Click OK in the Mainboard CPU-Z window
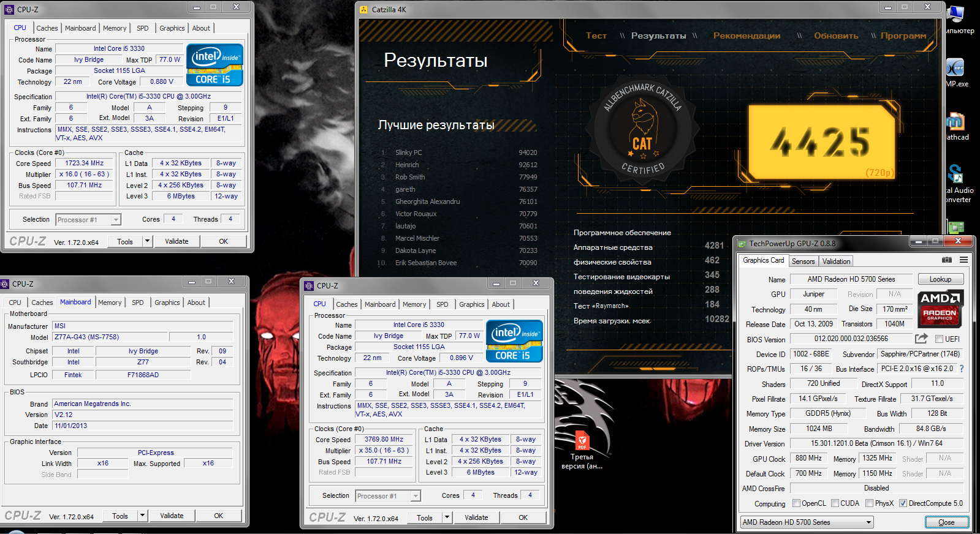 pos(218,516)
